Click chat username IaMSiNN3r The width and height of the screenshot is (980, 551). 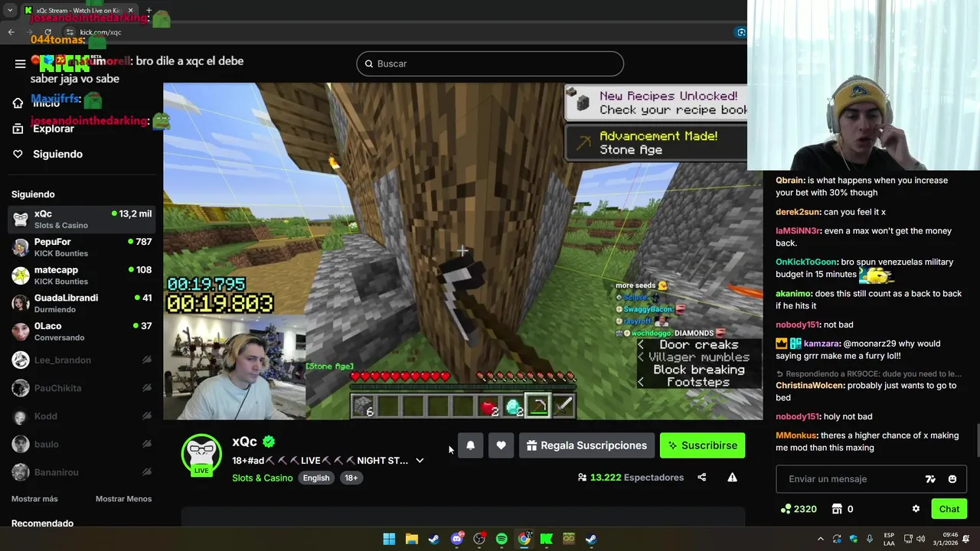point(798,231)
